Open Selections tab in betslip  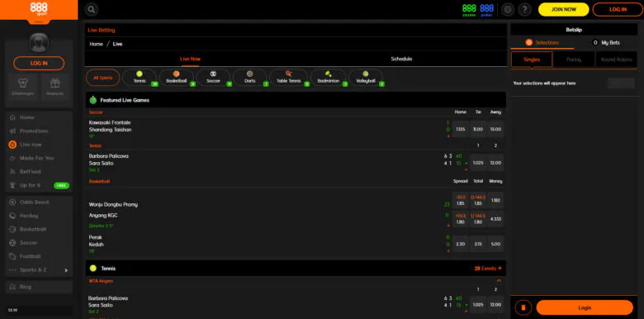coord(542,42)
